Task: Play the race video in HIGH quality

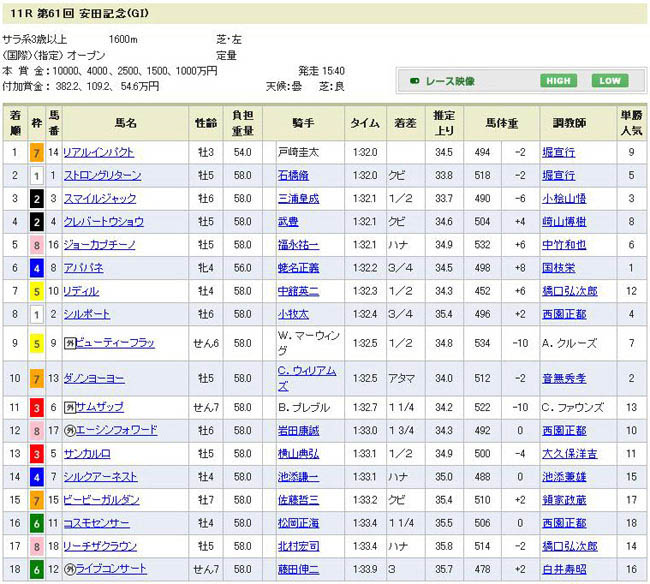Action: pyautogui.click(x=559, y=81)
